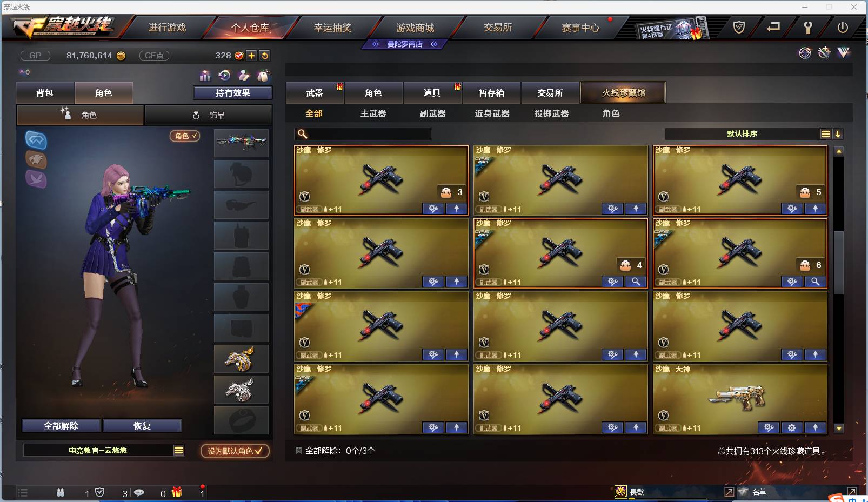
Task: Click the plus icon to add CF points
Action: [252, 56]
